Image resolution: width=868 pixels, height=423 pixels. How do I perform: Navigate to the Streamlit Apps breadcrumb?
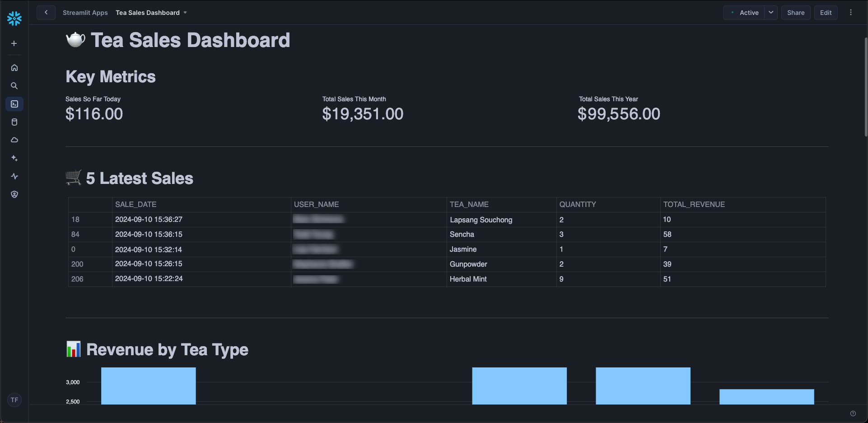coord(85,13)
